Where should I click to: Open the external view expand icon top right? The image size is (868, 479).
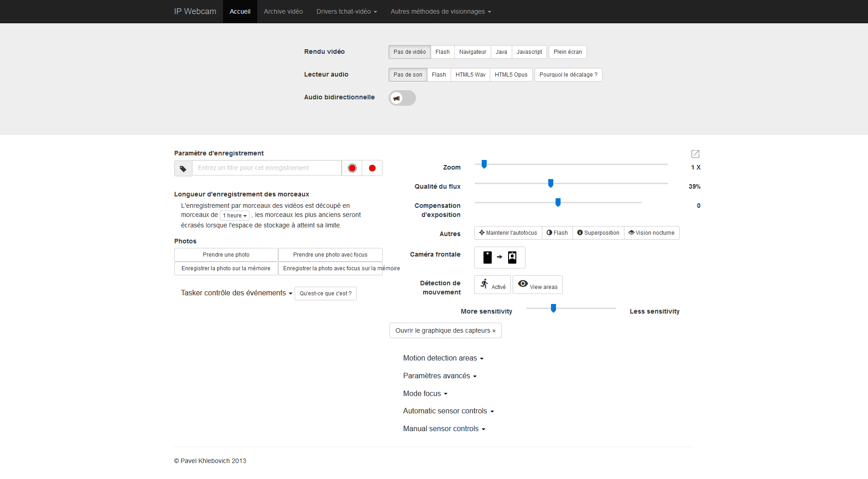(695, 154)
